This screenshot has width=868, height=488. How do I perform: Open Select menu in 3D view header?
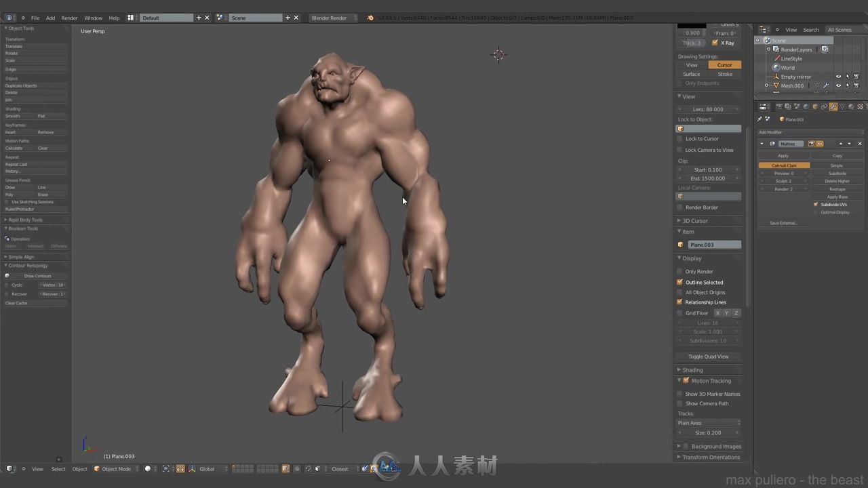(x=58, y=469)
